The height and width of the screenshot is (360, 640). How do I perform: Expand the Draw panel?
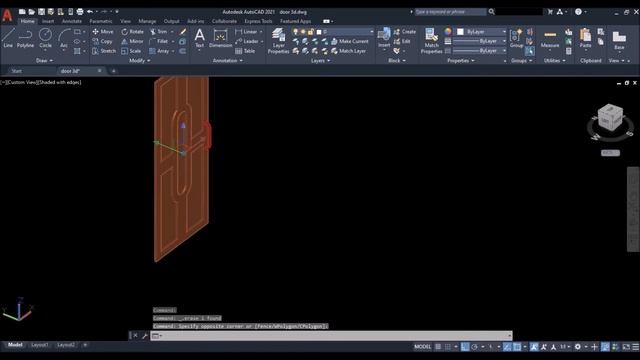point(44,60)
